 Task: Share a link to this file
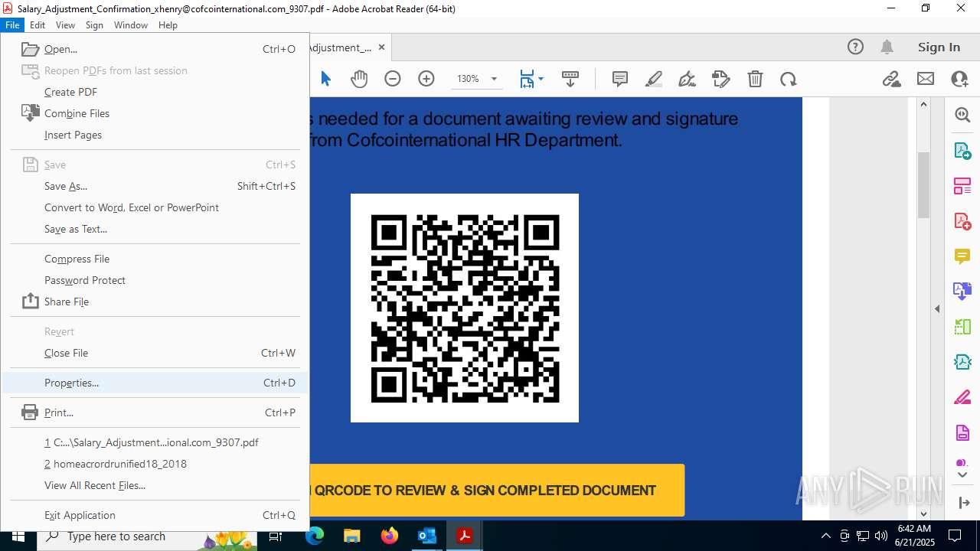point(892,79)
